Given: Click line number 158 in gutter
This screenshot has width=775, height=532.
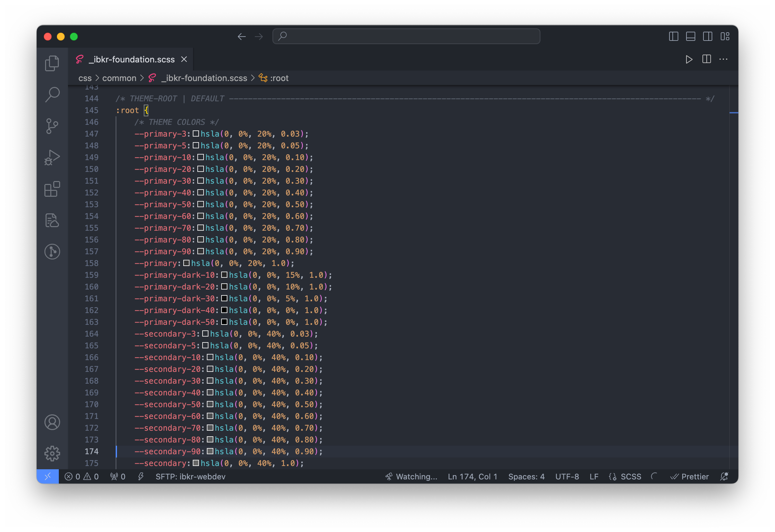Looking at the screenshot, I should pyautogui.click(x=91, y=263).
